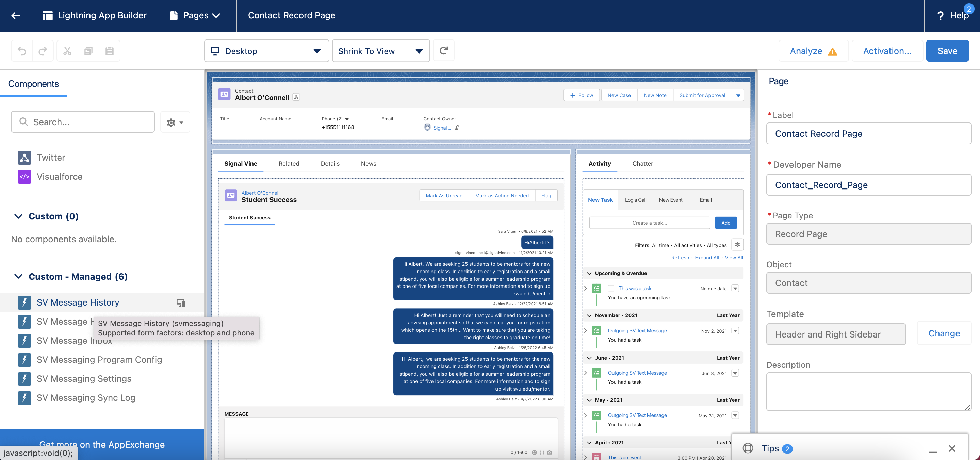
Task: Switch to the Signal Vine tab
Action: 241,164
